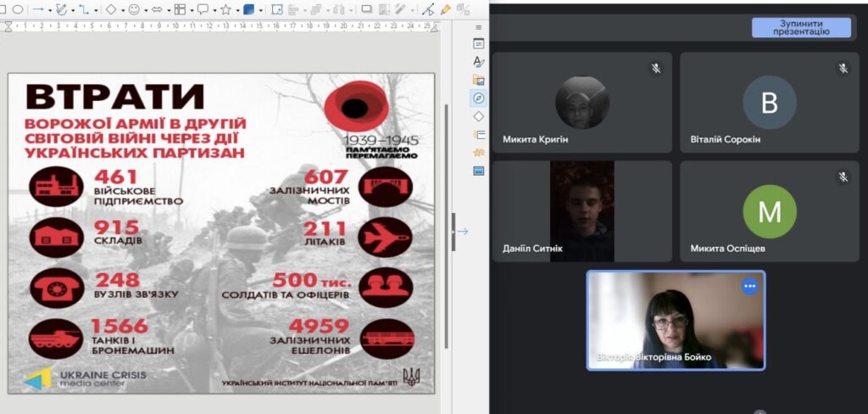The width and height of the screenshot is (868, 414).
Task: Open the sidebar Properties panel
Action: click(479, 44)
